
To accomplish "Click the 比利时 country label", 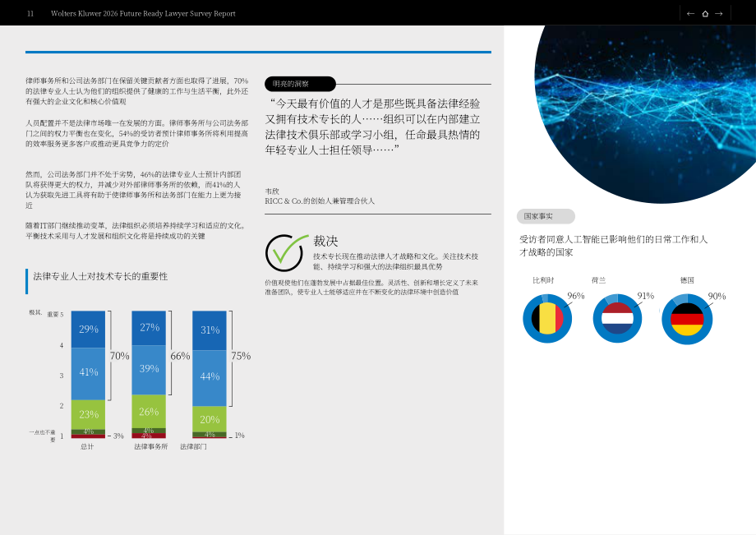I will pos(543,280).
